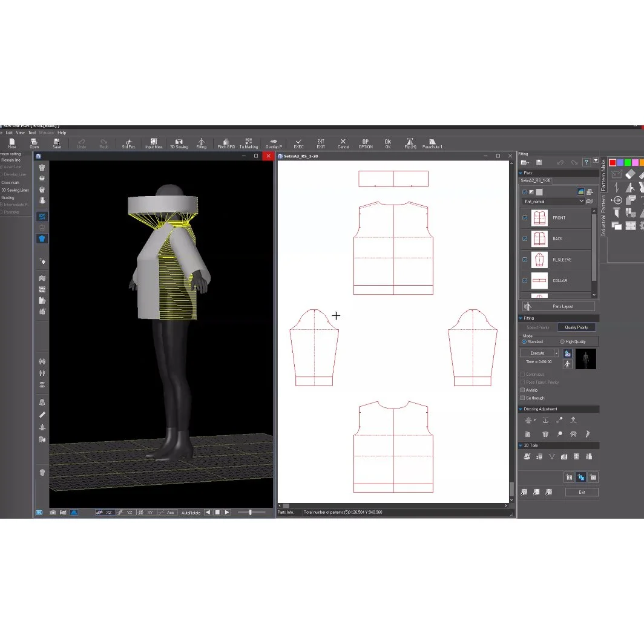Click the New file toolbar icon
Screen dimensions: 644x644
click(x=12, y=143)
